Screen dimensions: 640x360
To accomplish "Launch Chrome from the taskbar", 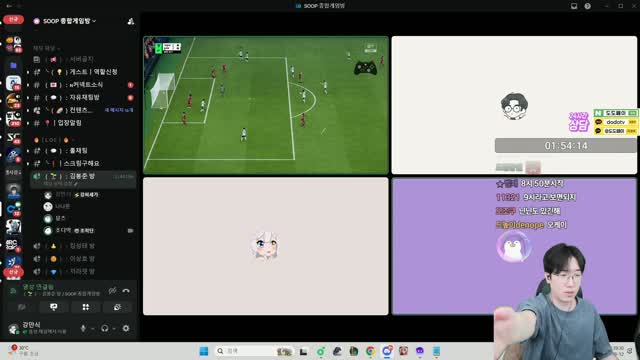I will pos(370,351).
